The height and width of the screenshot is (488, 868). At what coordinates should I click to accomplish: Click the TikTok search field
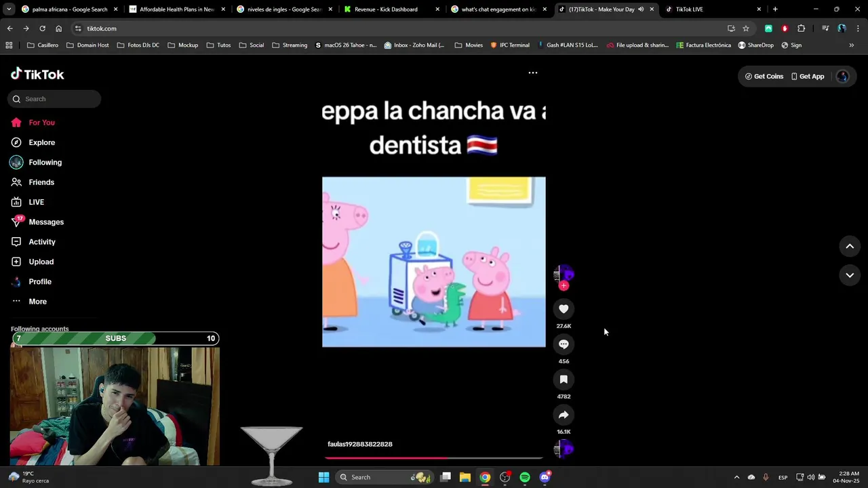[54, 99]
